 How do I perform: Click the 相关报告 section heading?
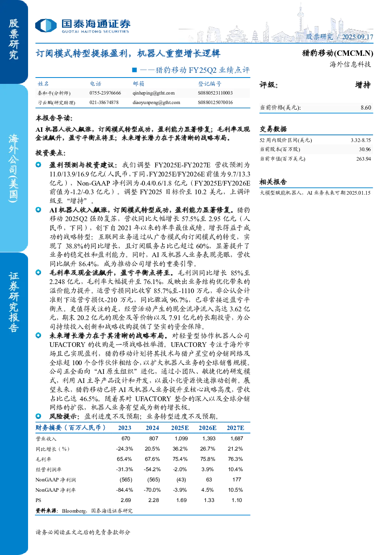click(273, 182)
